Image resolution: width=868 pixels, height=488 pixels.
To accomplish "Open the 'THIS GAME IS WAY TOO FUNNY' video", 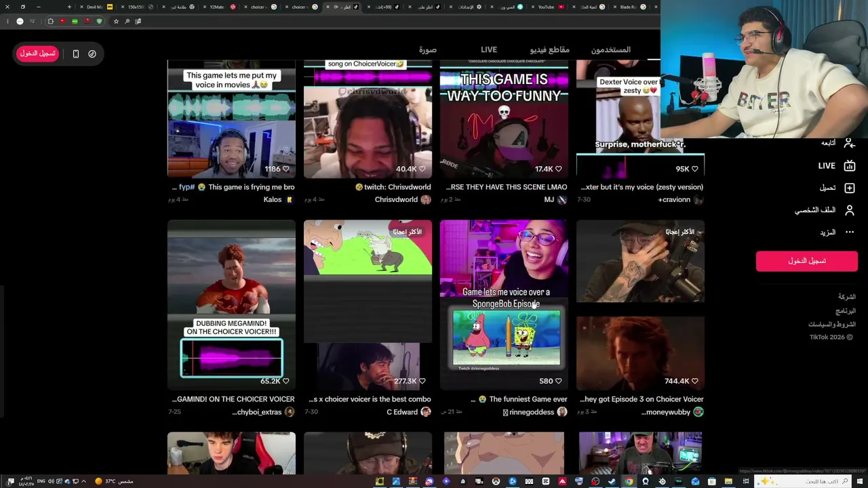I will coord(504,119).
